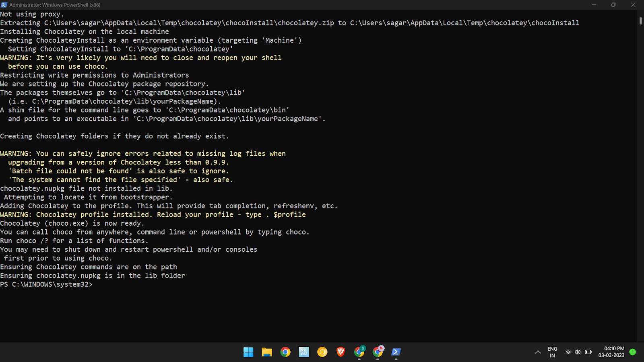Viewport: 644px width, 362px height.
Task: Click 'We are setting up the Chocolatey package' line
Action: [104, 84]
